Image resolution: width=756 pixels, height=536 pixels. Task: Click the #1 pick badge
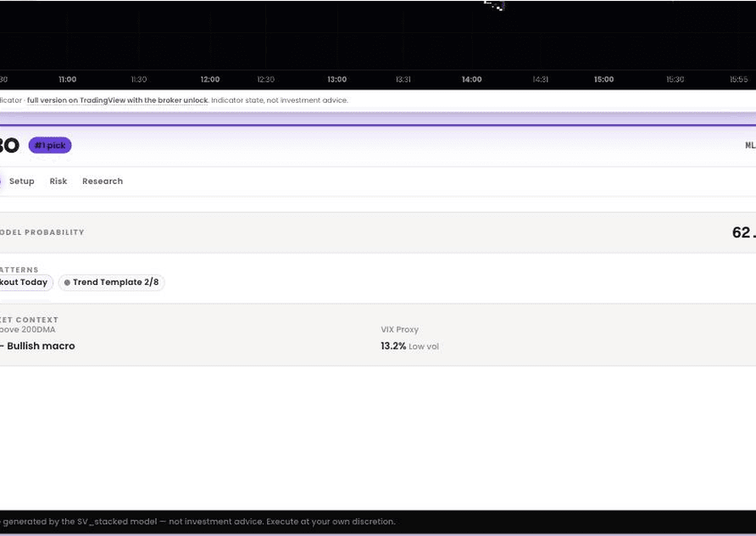tap(50, 145)
